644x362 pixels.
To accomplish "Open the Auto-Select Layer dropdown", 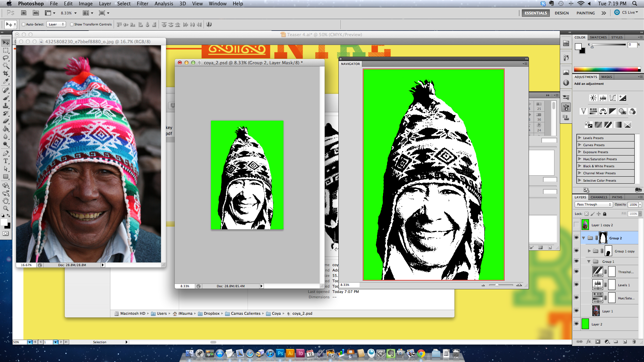I will pos(56,24).
